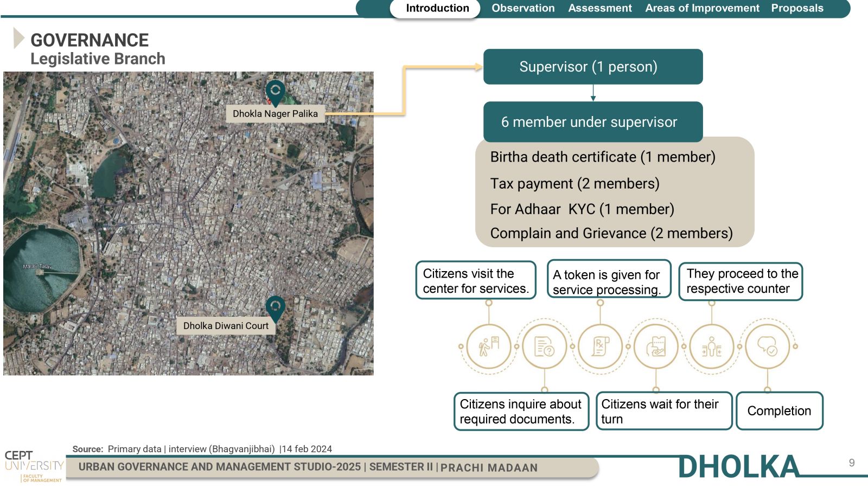The image size is (868, 488).
Task: Click the 'Citizens visit the center for services' box
Action: pyautogui.click(x=476, y=280)
